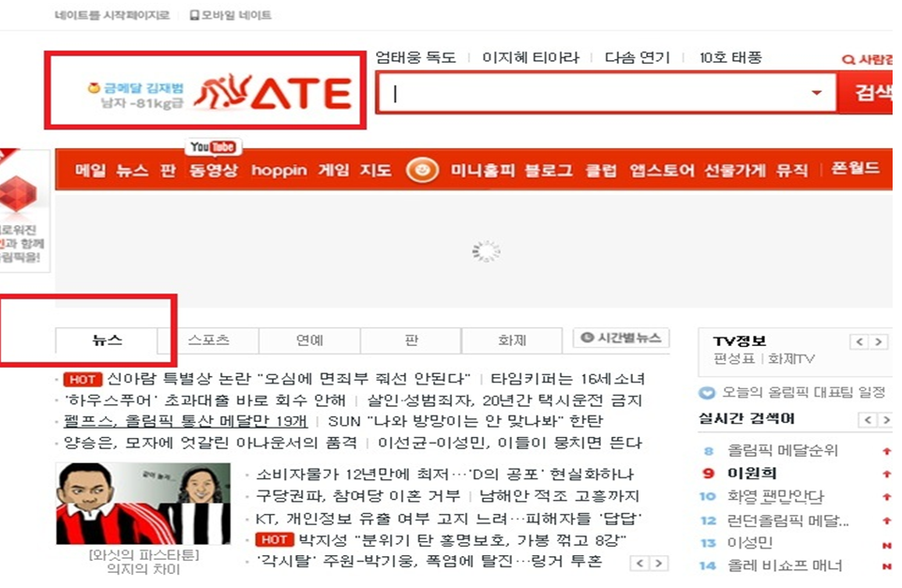Click the red 검색 search button

pyautogui.click(x=865, y=92)
